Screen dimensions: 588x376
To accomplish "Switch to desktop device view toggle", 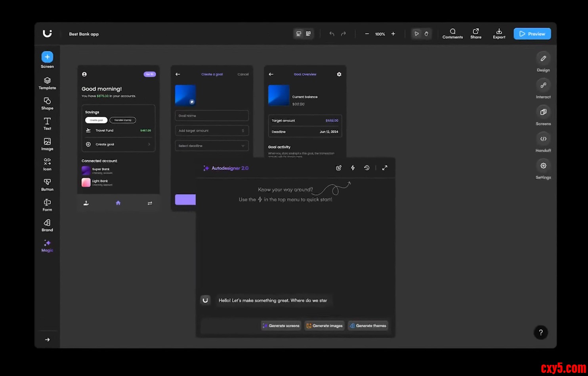I will click(299, 34).
